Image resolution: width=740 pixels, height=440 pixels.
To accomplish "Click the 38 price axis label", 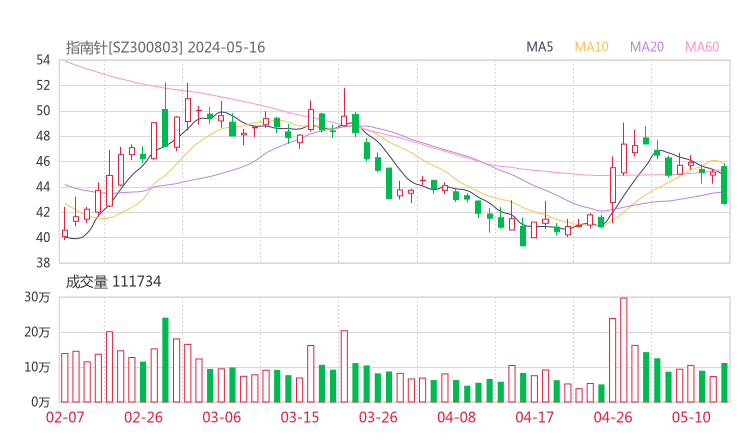I will coord(42,262).
